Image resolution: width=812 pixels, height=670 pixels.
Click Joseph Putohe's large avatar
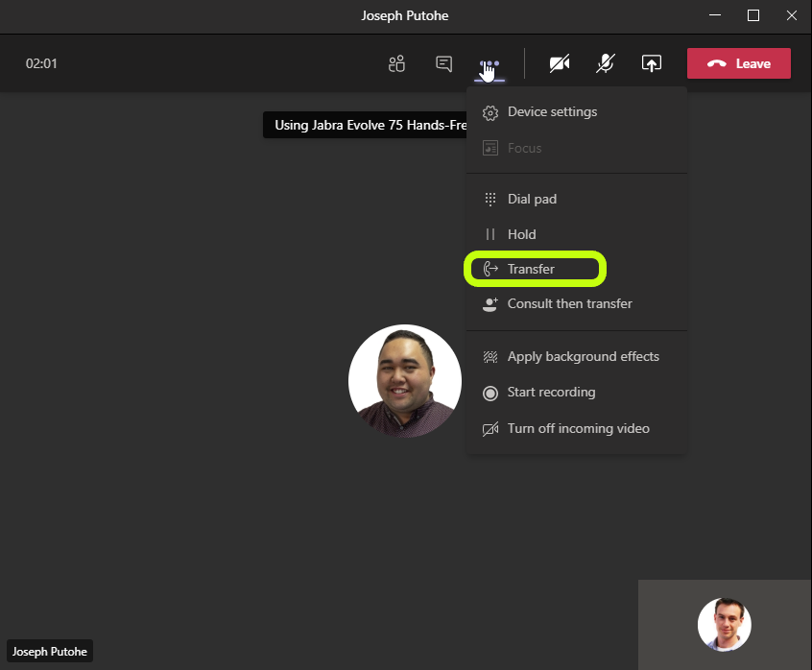click(405, 381)
